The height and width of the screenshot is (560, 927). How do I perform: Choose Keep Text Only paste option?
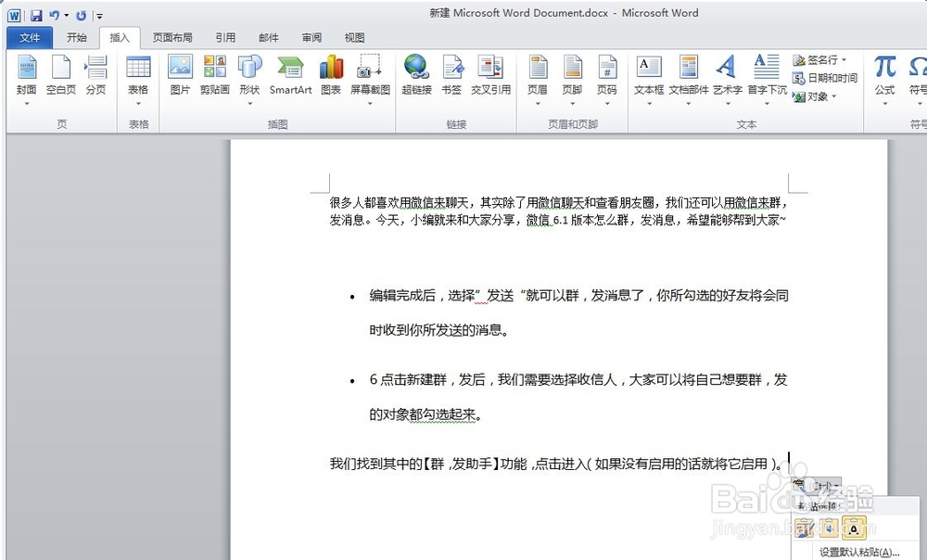(855, 528)
